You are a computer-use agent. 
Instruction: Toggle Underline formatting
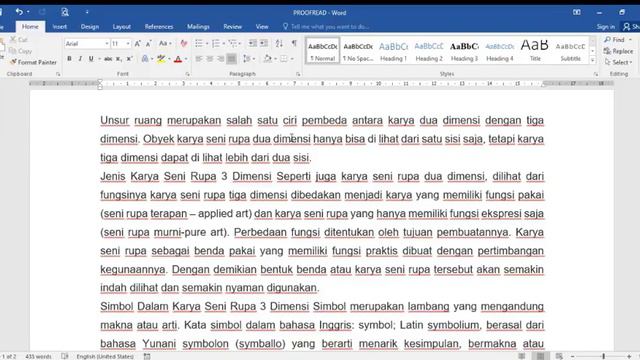click(x=91, y=59)
